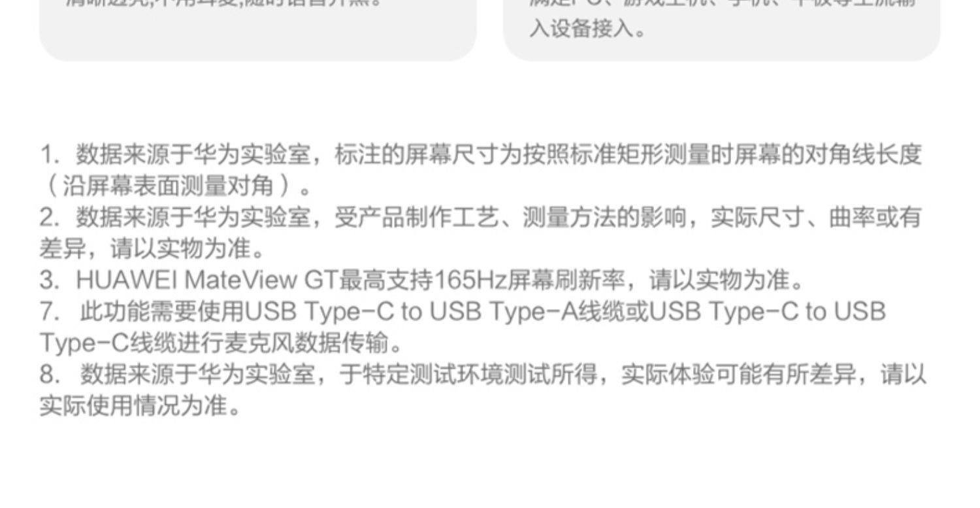
Task: Click the right gray card with '入设备接入'
Action: coord(721,30)
